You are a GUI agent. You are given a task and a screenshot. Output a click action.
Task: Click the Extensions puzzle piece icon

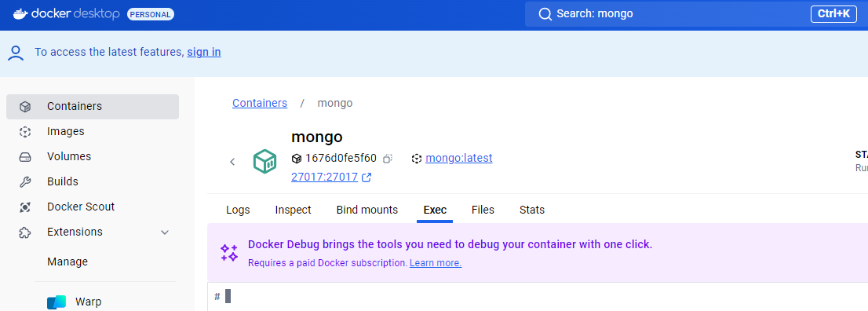click(24, 232)
